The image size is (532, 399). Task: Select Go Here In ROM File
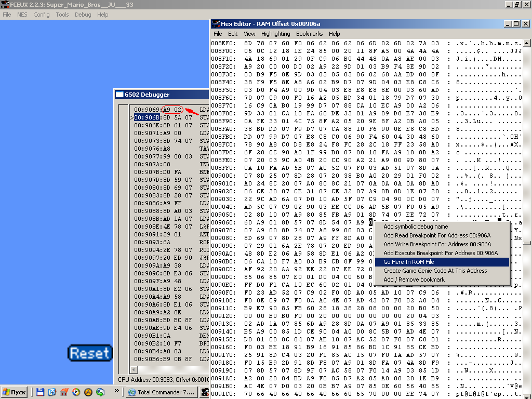[x=442, y=262]
